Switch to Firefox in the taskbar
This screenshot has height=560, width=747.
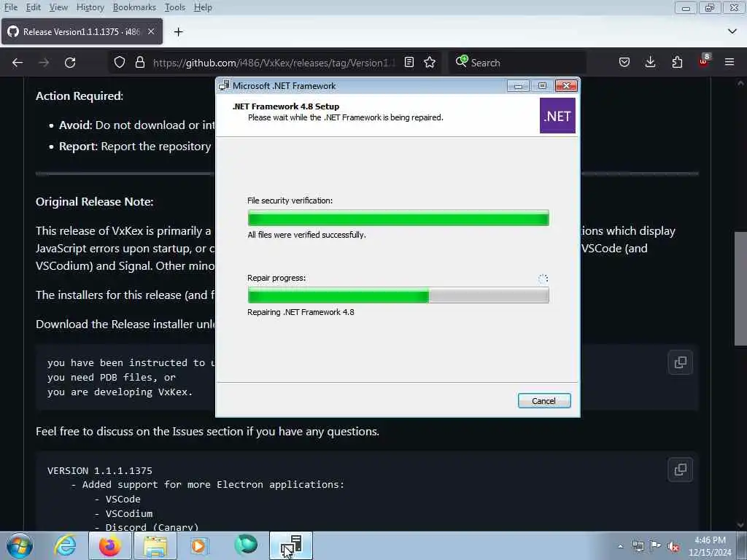109,545
